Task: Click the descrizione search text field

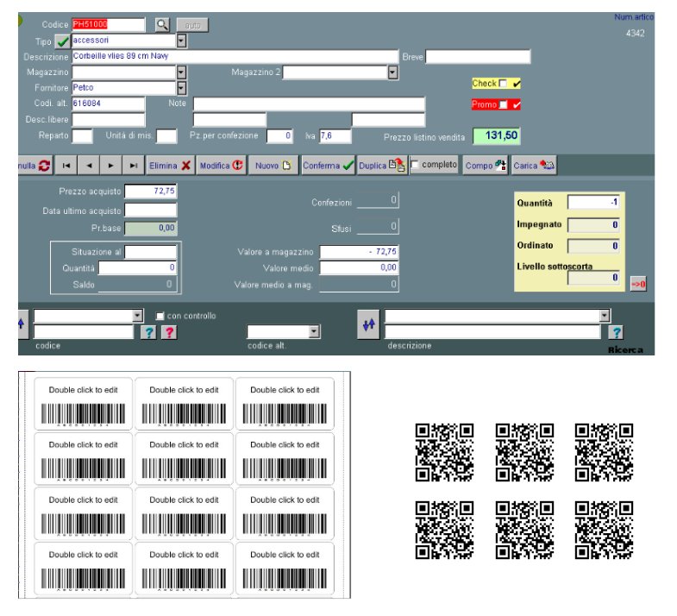Action: pyautogui.click(x=492, y=332)
